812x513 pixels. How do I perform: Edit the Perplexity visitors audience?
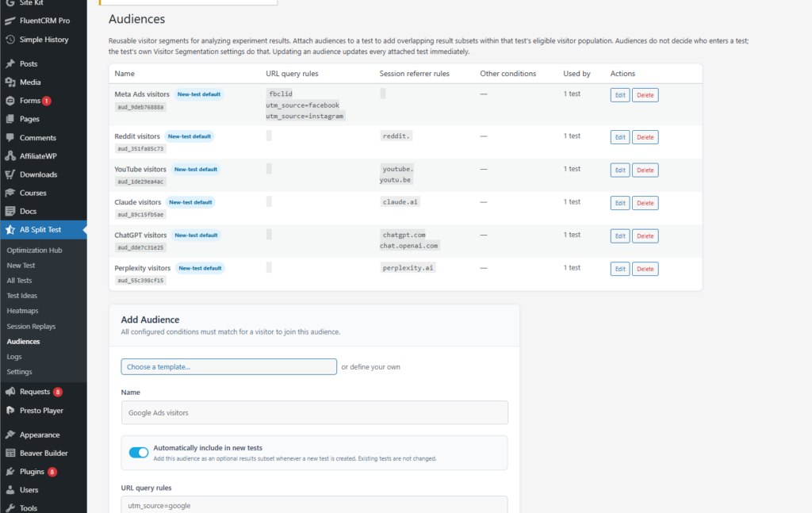pos(620,269)
